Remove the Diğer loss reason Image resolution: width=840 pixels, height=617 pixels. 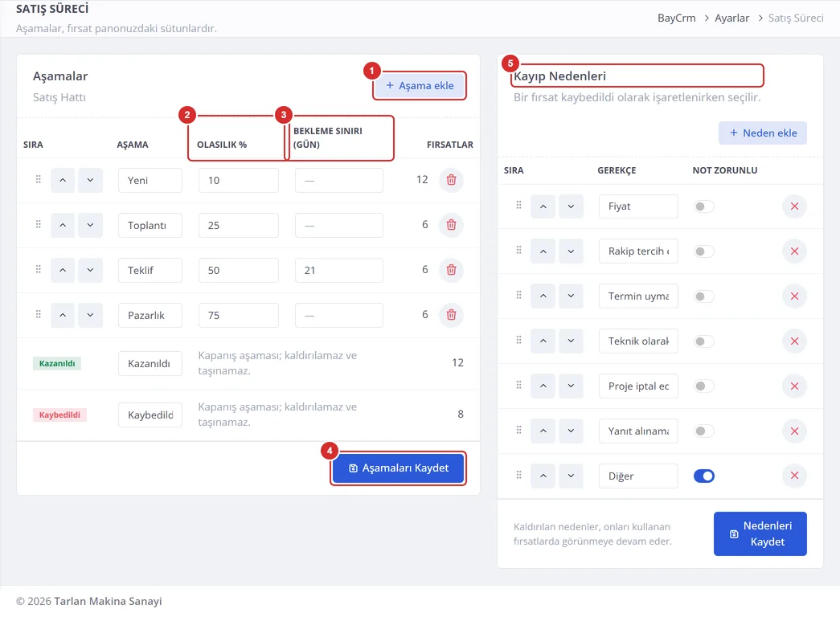[794, 476]
